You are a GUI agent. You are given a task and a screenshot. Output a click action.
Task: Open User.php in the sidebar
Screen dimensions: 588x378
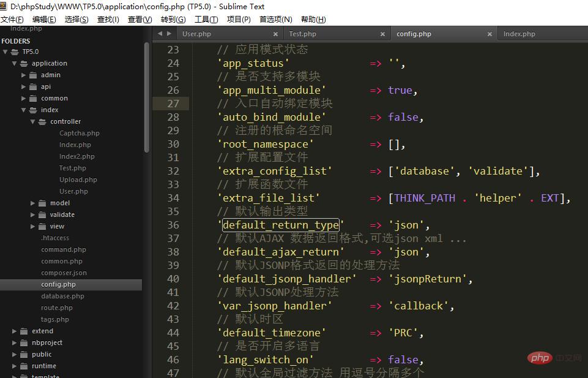tap(73, 191)
